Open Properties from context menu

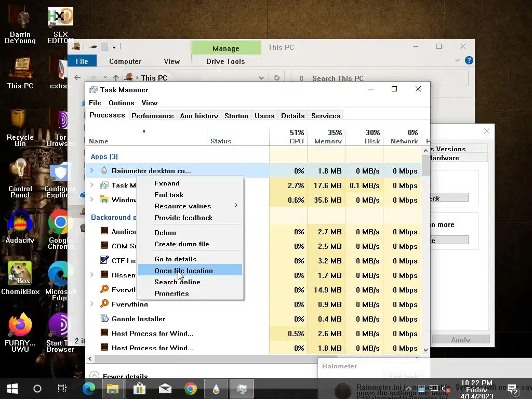190,294
